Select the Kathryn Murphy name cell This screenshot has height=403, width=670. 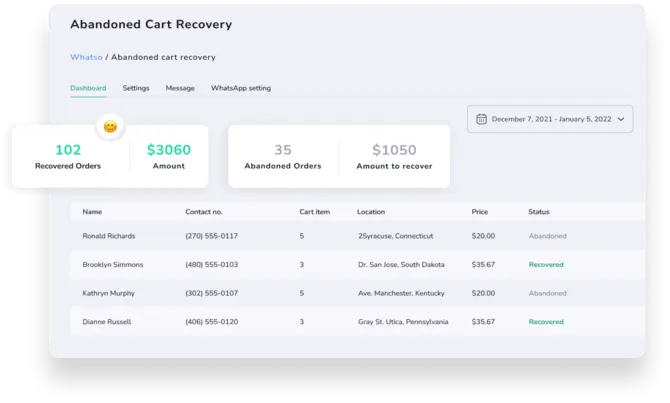(109, 293)
